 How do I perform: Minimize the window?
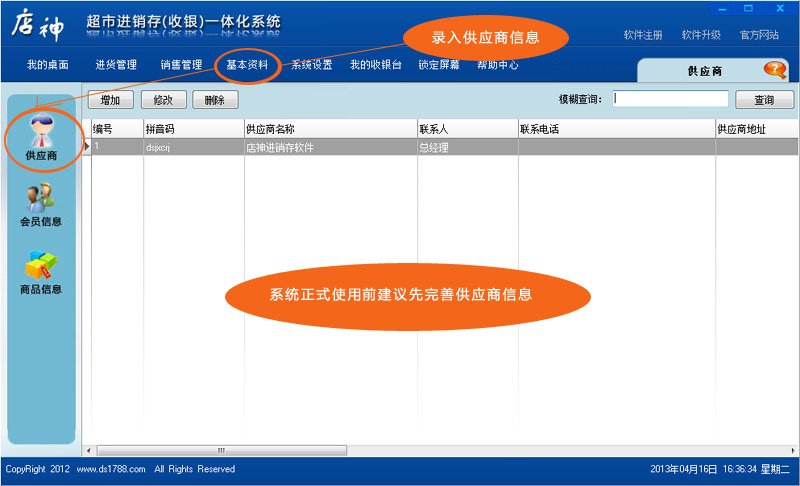(x=722, y=9)
